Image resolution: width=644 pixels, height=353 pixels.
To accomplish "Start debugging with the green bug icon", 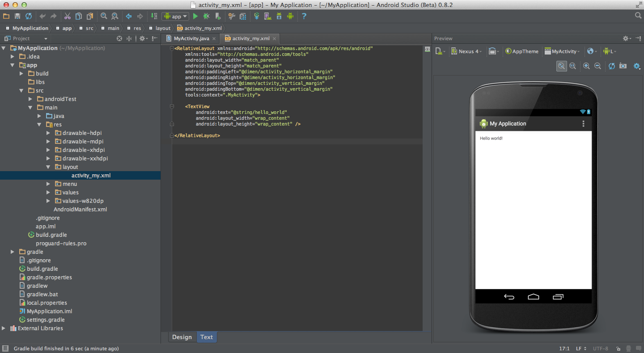I will [x=207, y=16].
